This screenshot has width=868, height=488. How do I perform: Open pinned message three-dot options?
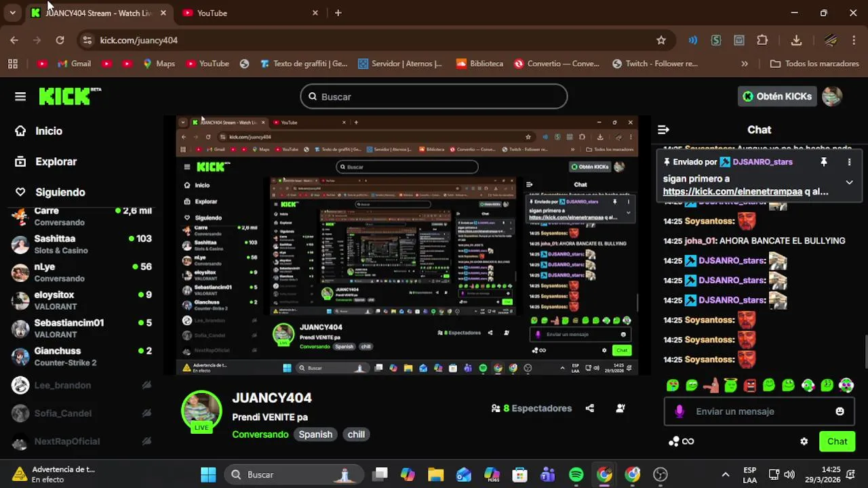pyautogui.click(x=849, y=162)
